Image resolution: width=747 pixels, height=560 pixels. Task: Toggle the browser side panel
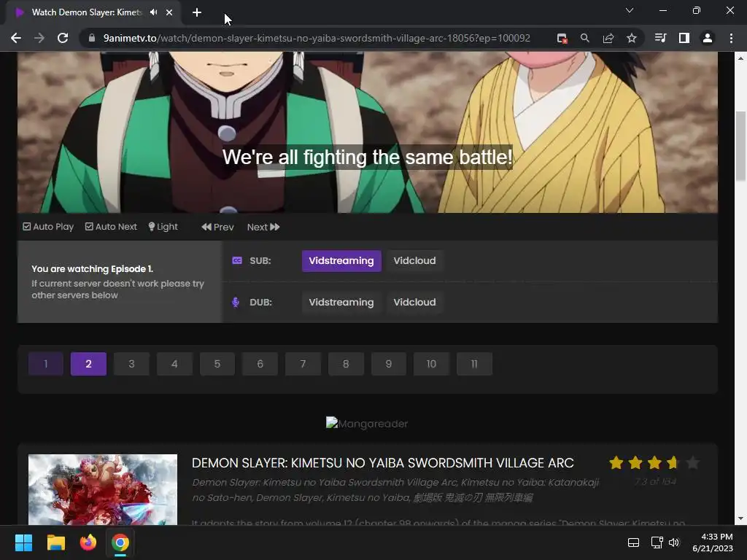(x=684, y=38)
